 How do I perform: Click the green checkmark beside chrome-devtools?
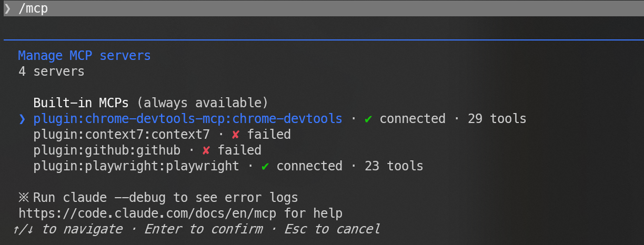click(368, 119)
